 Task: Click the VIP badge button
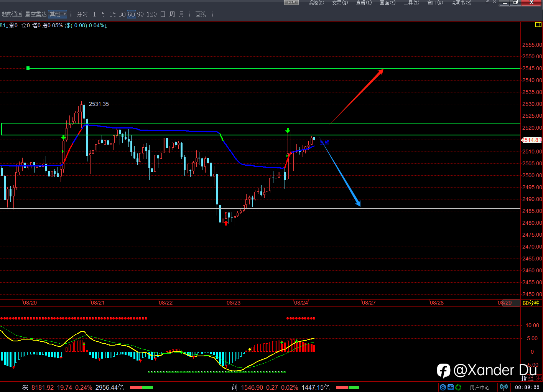[291, 2]
